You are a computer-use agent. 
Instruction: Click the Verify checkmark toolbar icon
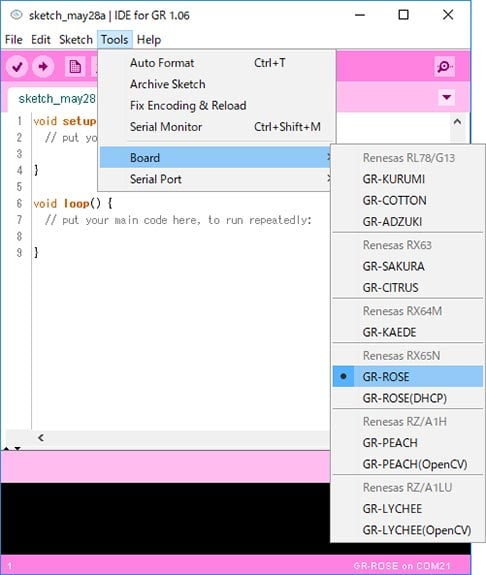point(17,66)
